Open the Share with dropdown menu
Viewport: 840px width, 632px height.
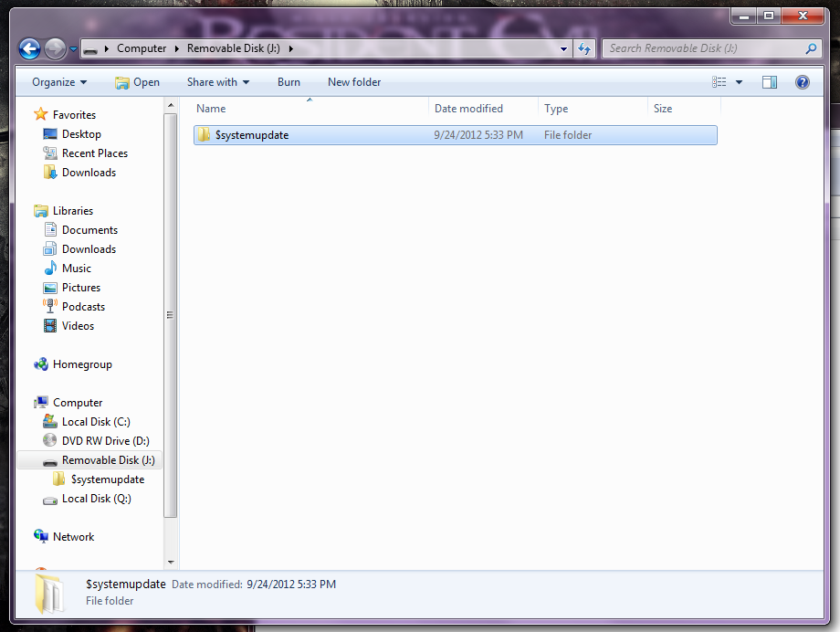coord(218,82)
